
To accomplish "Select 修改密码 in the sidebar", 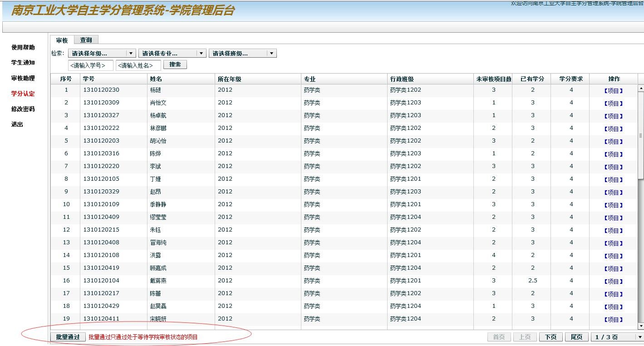I will tap(23, 109).
